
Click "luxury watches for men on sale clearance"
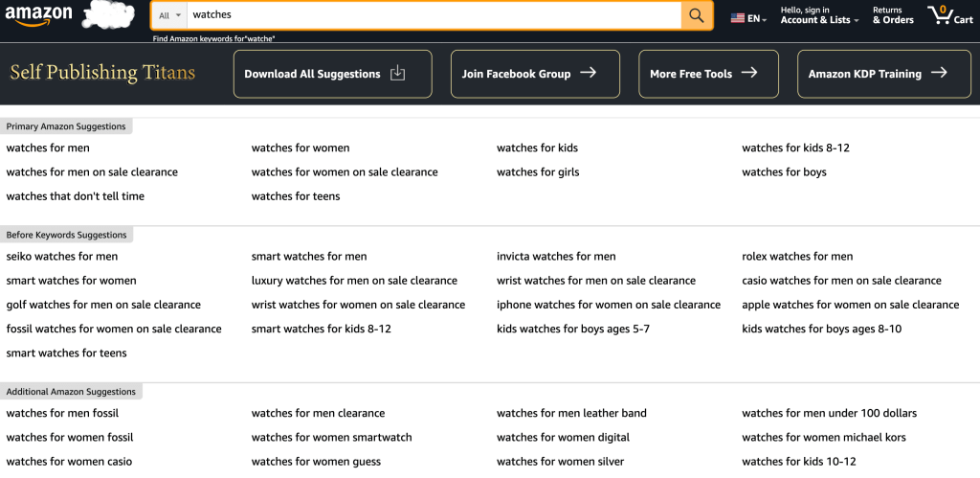click(x=354, y=281)
